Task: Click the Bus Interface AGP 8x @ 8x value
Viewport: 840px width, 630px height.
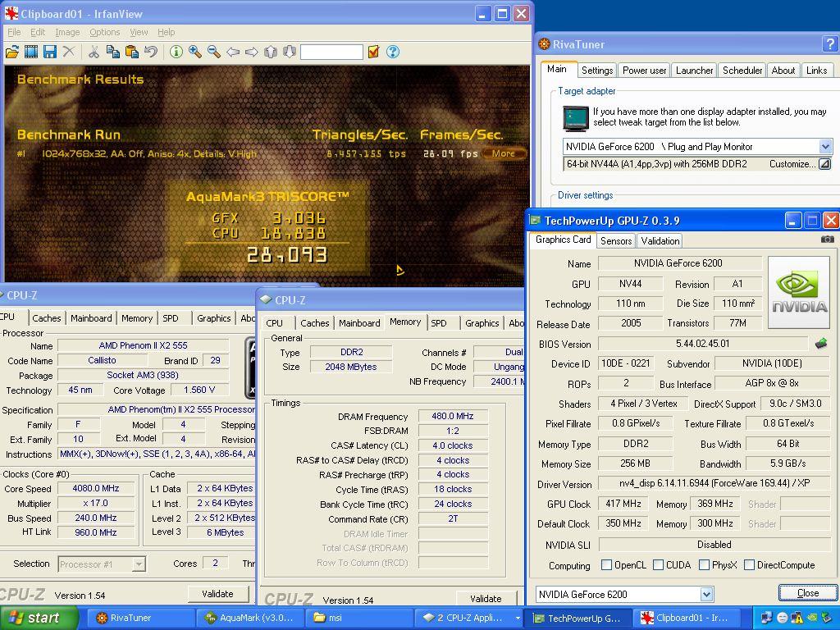Action: pos(772,383)
